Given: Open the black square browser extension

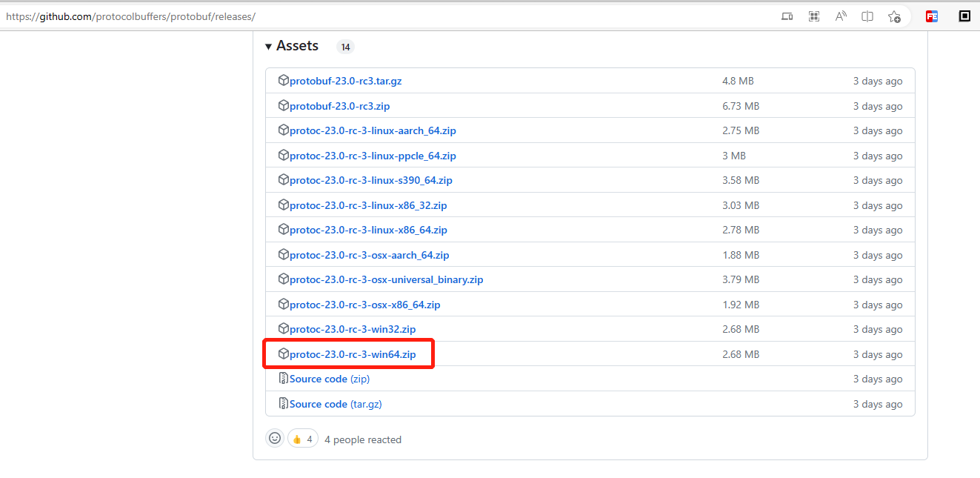Looking at the screenshot, I should [x=964, y=16].
